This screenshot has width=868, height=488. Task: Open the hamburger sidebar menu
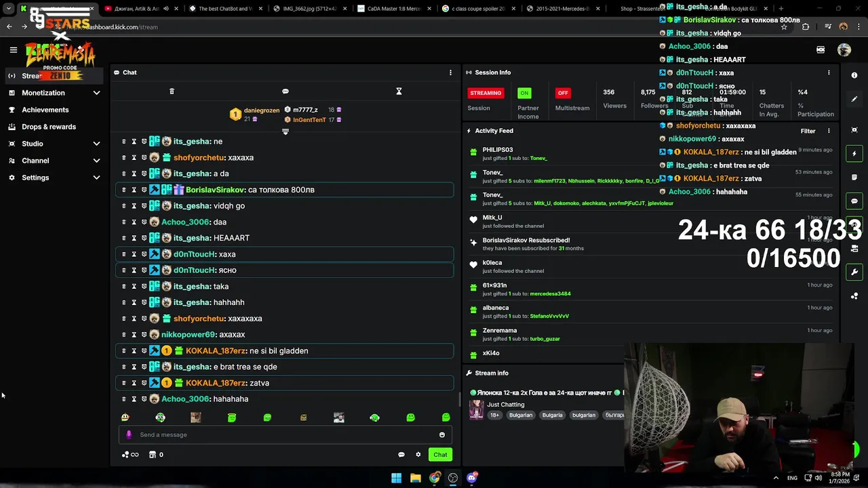13,49
